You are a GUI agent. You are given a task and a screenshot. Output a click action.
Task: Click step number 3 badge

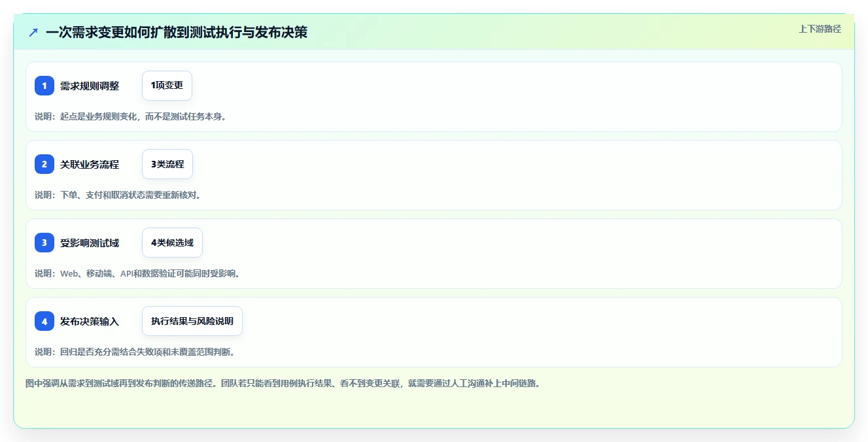[44, 243]
